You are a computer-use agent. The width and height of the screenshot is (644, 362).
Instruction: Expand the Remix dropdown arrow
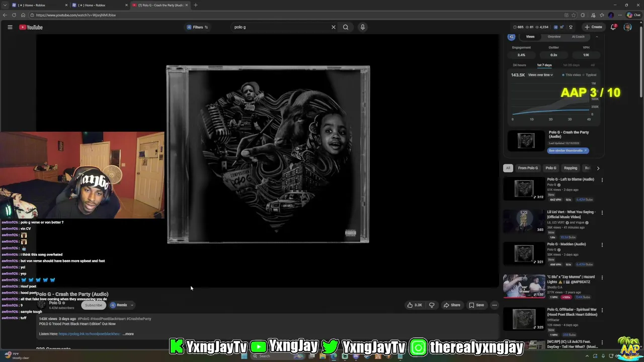[132, 305]
